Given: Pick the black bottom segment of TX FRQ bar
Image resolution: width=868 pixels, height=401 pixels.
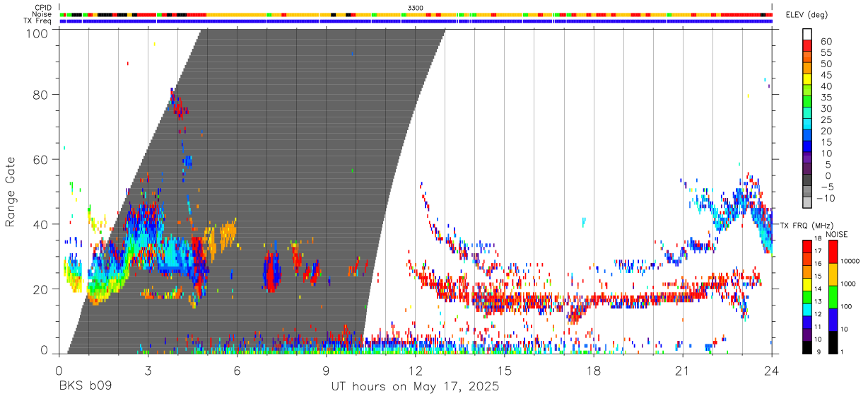Looking at the screenshot, I should 807,347.
